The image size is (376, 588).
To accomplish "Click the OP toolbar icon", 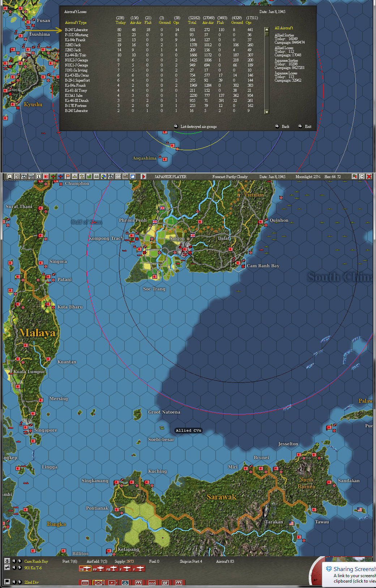I will coord(118,177).
